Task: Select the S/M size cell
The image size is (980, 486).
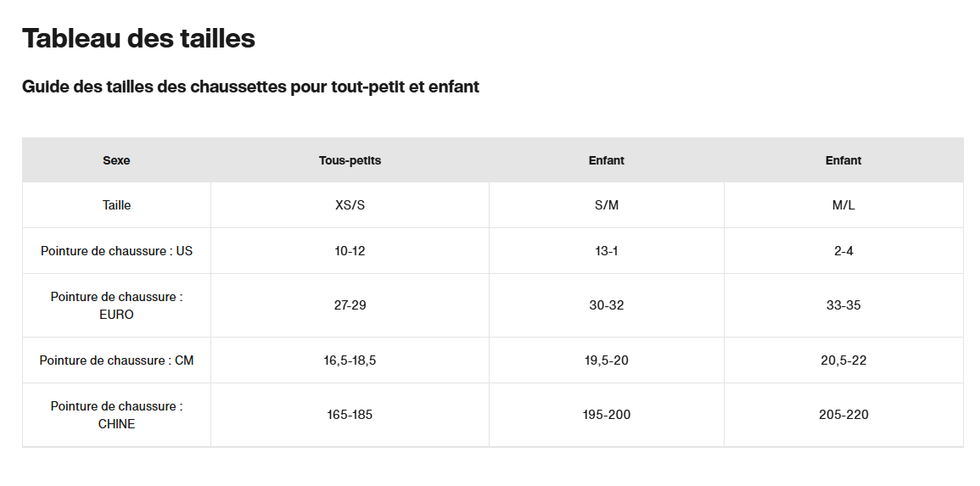Action: point(606,205)
